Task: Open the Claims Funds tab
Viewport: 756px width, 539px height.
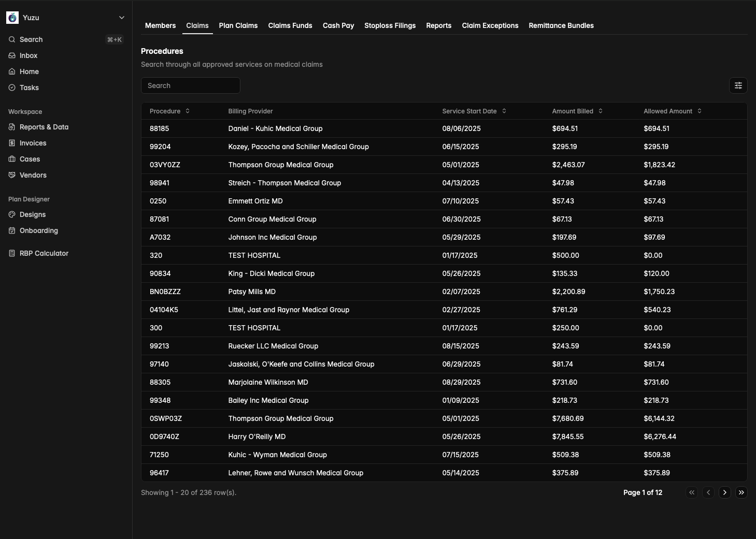Action: [290, 25]
